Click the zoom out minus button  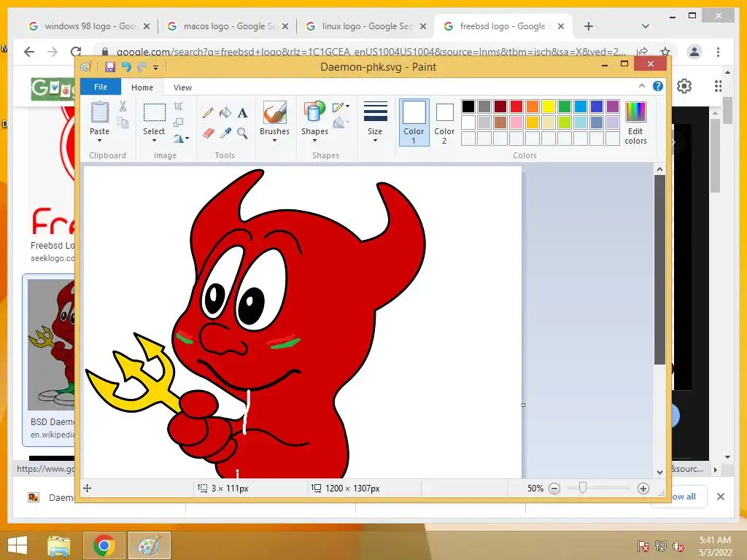coord(554,489)
